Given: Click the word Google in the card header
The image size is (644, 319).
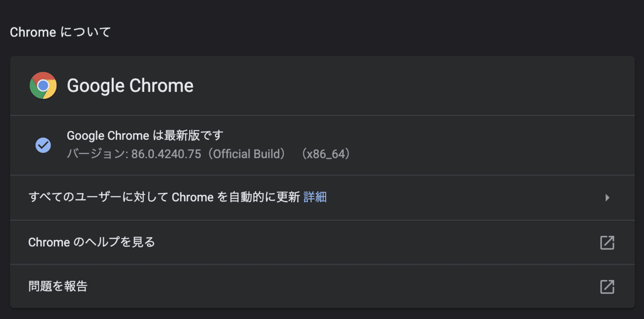Looking at the screenshot, I should coord(96,86).
